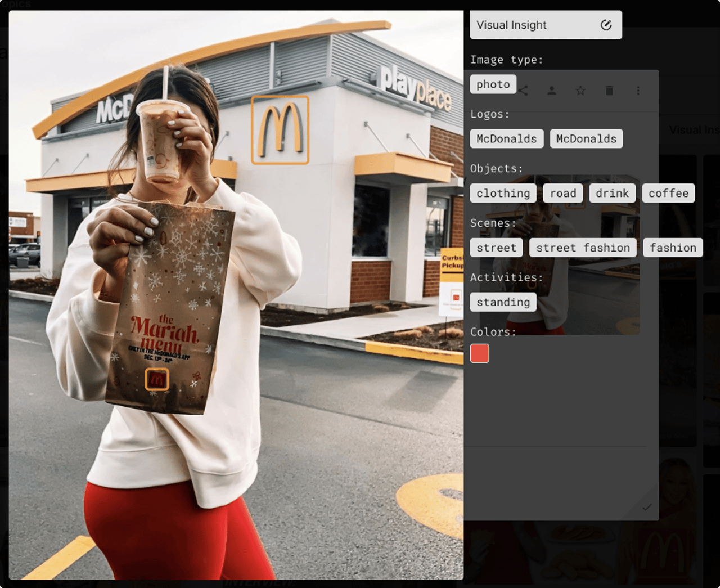Click the 'Activities:' label

(x=507, y=277)
